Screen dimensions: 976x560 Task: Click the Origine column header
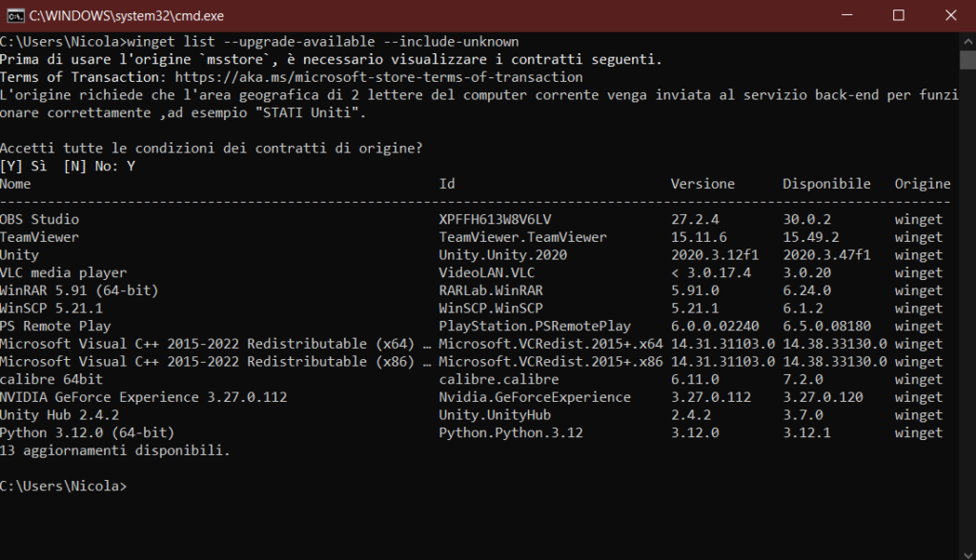coord(923,184)
